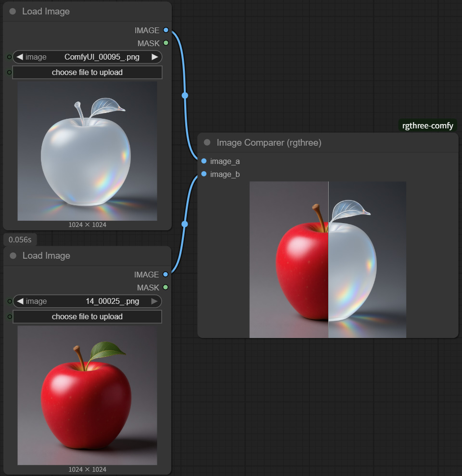Click the widget input socket beside top upload button
Viewport: 462px width, 476px height.
(x=10, y=72)
